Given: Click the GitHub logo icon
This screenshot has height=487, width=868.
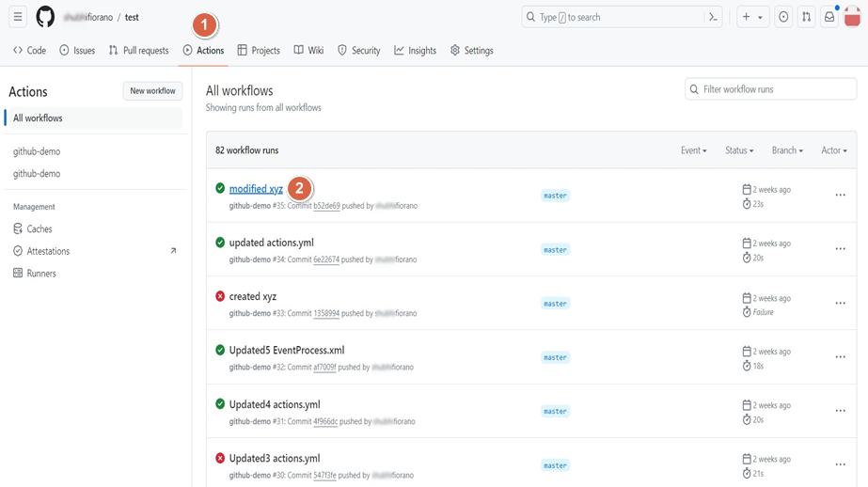Looking at the screenshot, I should 45,17.
